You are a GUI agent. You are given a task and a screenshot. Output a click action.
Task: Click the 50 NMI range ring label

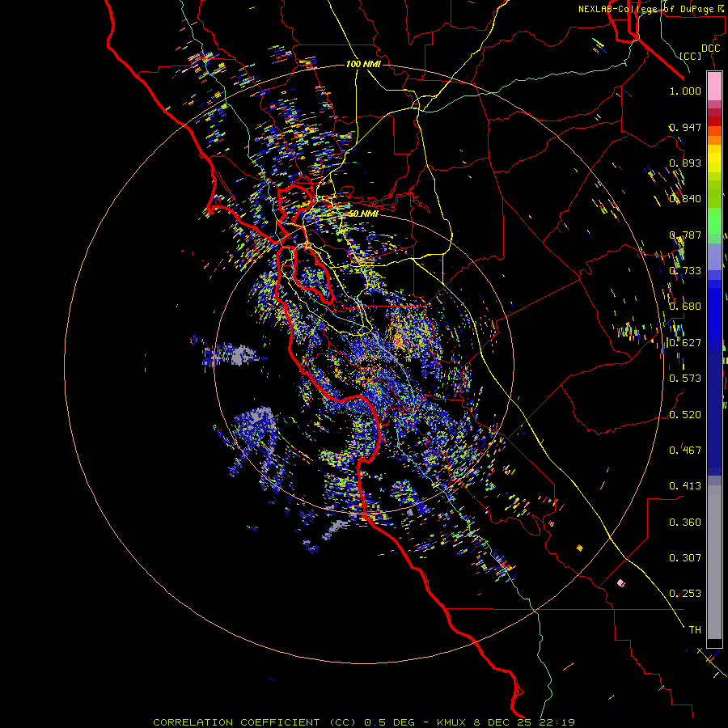(363, 214)
